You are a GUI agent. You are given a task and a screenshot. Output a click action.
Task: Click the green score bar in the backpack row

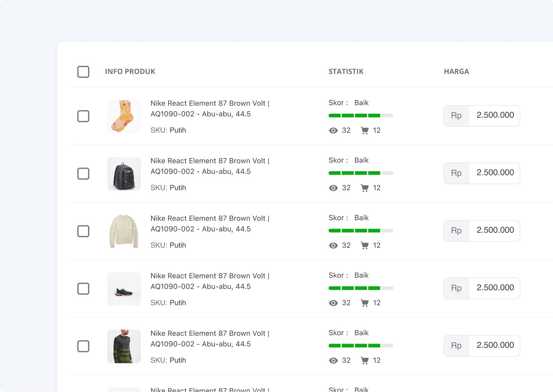[361, 173]
